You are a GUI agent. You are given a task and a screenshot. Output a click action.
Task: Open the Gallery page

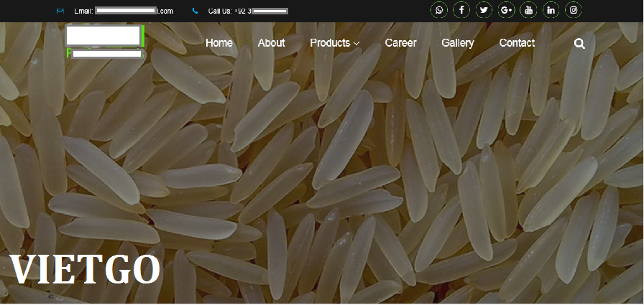458,43
